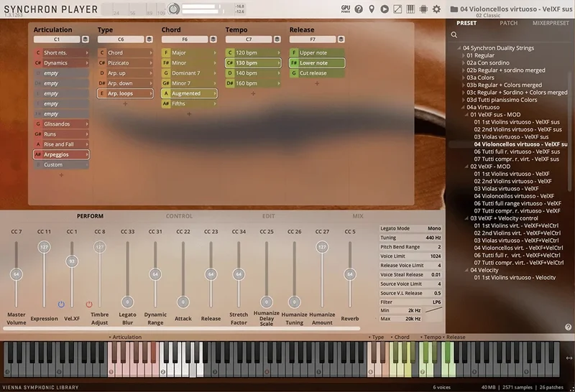This screenshot has width=575, height=392.
Task: Switch to the MIXERPRESET tab
Action: pos(551,23)
